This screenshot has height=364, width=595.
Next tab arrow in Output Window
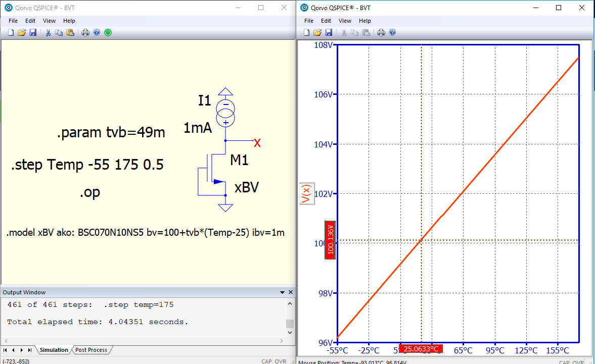pyautogui.click(x=22, y=350)
